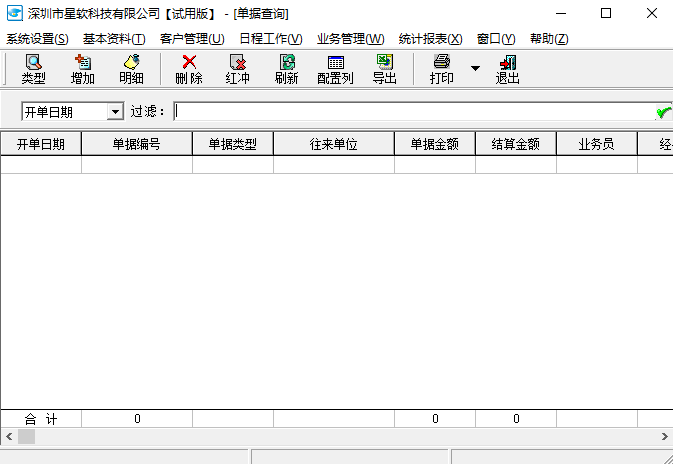Viewport: 673px width, 464px height.
Task: Sort by 业务员 column header
Action: (597, 144)
